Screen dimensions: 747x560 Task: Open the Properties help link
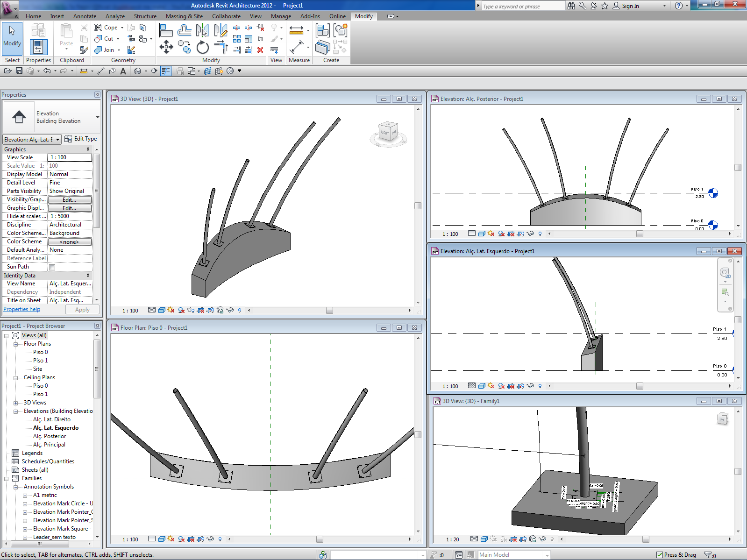pyautogui.click(x=22, y=309)
